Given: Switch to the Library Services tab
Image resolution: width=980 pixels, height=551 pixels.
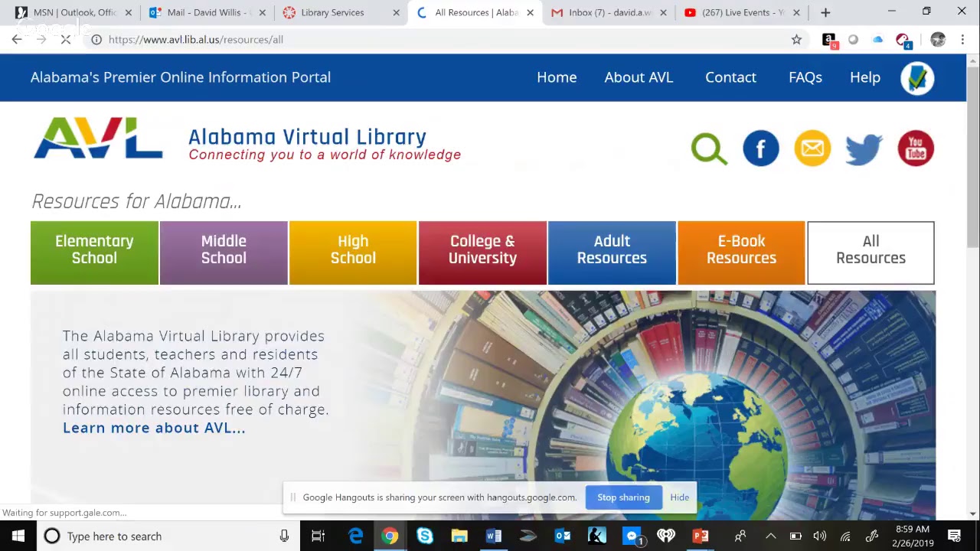Looking at the screenshot, I should (339, 12).
